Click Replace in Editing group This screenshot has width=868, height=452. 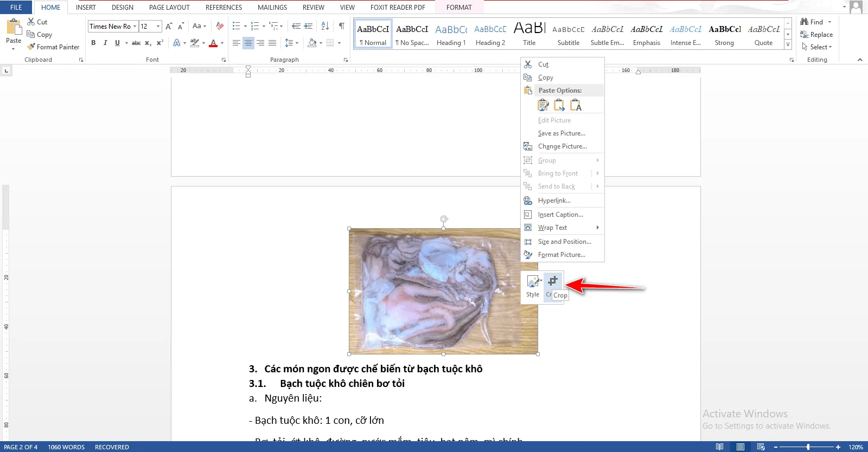click(x=816, y=34)
